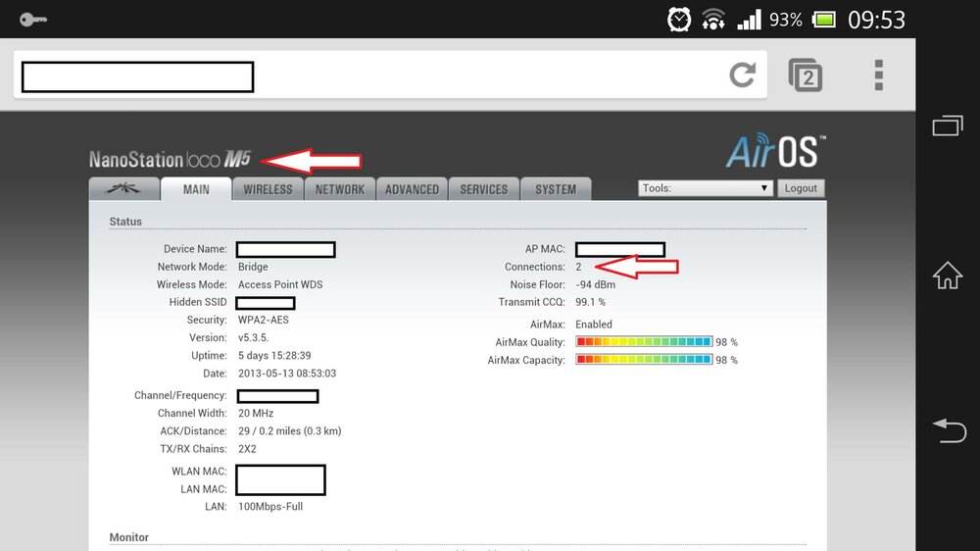Screen dimensions: 980x551
Task: Click the LAN value 100Mbps-Full
Action: click(270, 507)
